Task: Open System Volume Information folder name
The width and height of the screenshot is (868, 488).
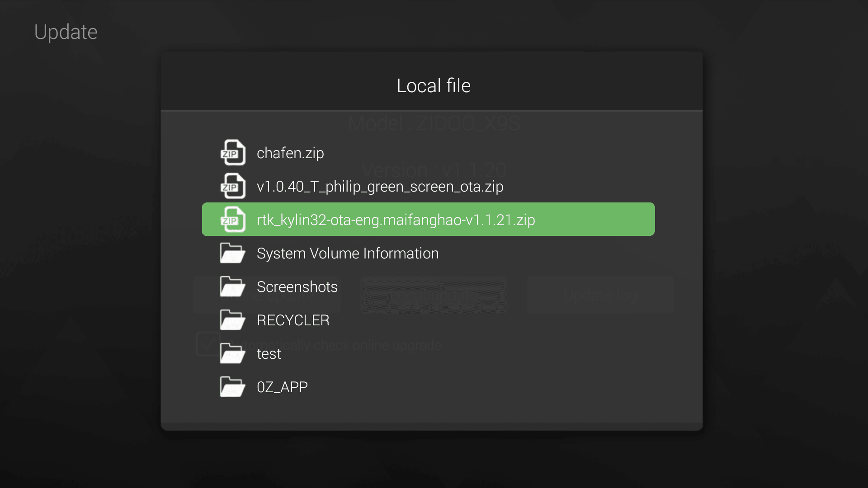Action: pyautogui.click(x=348, y=253)
